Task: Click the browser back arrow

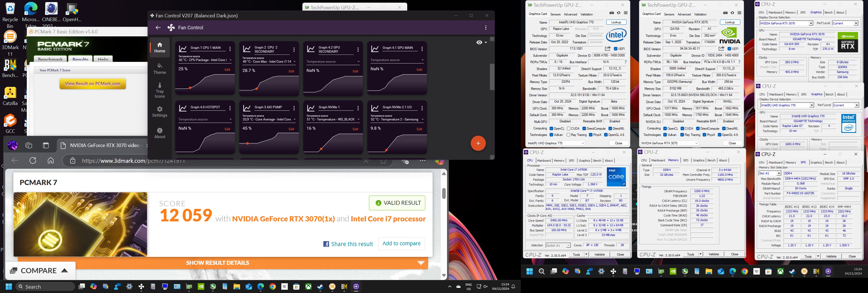Action: click(x=15, y=161)
